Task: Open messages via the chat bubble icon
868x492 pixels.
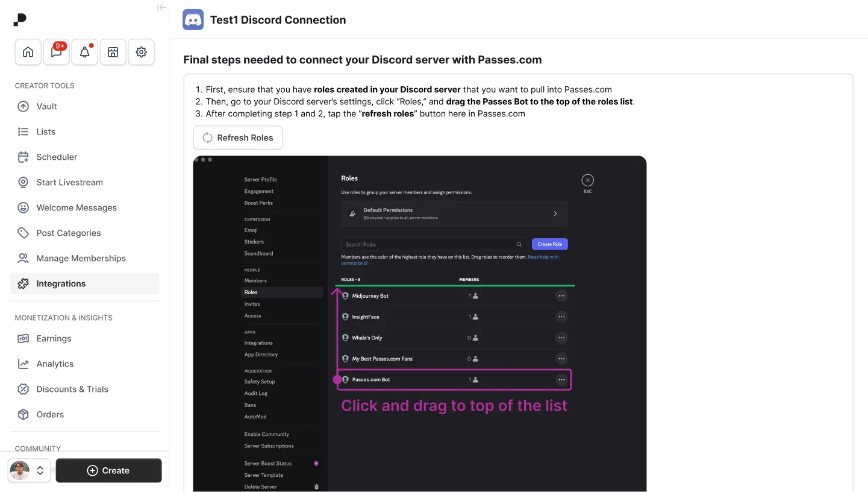Action: pos(56,52)
